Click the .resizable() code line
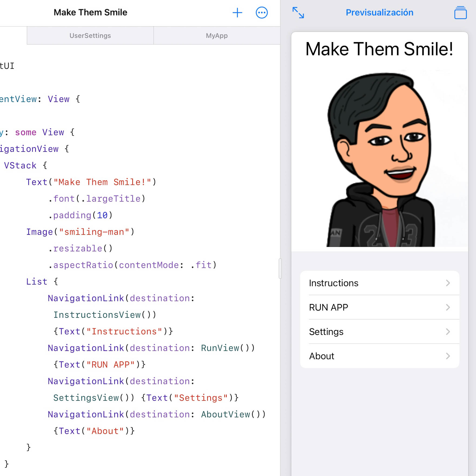Viewport: 476px width, 476px height. coord(81,248)
